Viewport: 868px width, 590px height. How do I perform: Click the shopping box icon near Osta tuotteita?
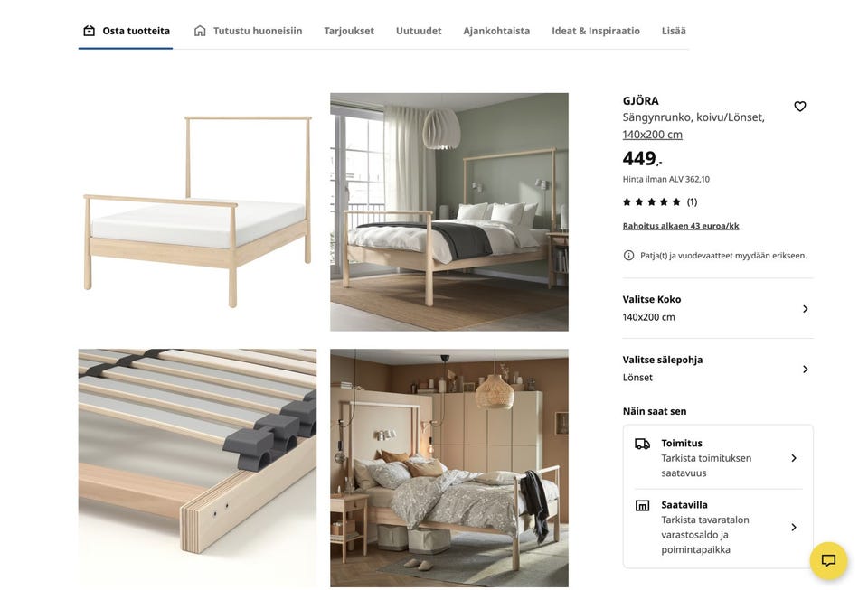click(x=90, y=31)
